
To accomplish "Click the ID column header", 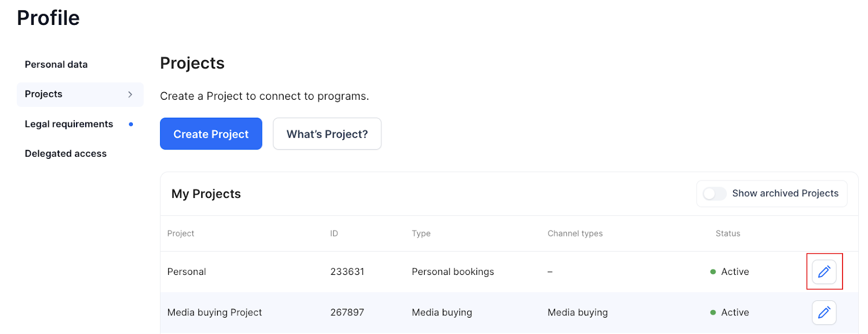I will click(x=334, y=234).
